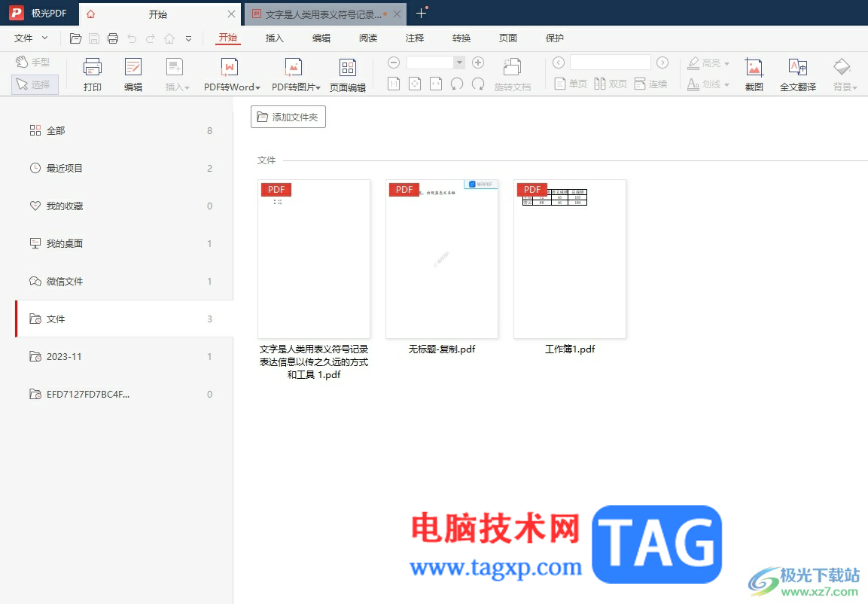Switch to the 注释 annotation ribbon tab
Screen dimensions: 868x604
(415, 38)
